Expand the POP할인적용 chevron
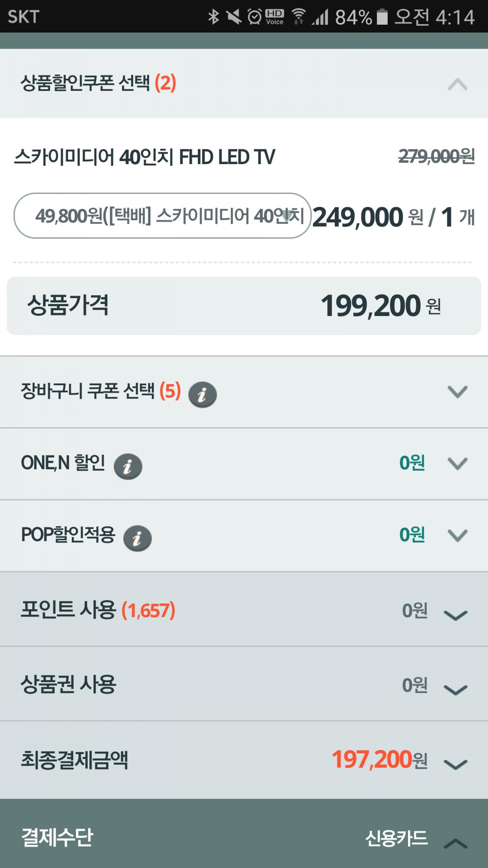The image size is (488, 868). (457, 535)
